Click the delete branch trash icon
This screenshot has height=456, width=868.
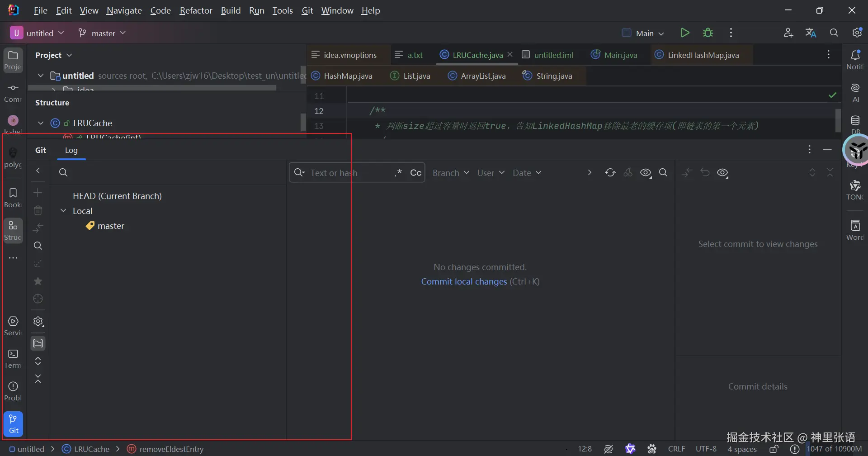tap(38, 210)
